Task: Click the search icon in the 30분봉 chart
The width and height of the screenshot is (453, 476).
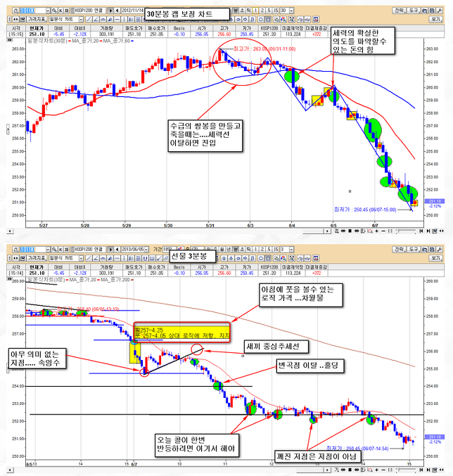Action: point(54,11)
